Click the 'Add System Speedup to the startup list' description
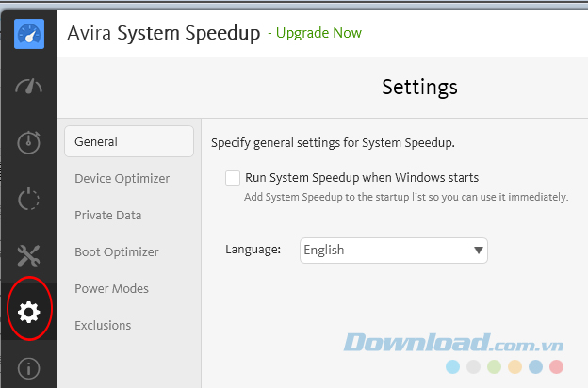The image size is (588, 388). [406, 197]
